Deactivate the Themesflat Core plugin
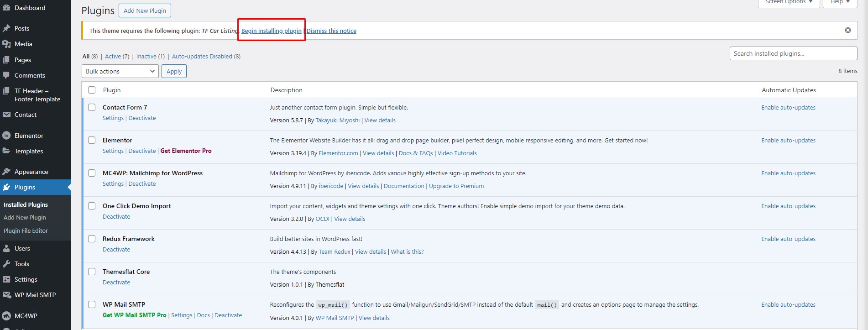The height and width of the screenshot is (330, 868). (x=116, y=283)
